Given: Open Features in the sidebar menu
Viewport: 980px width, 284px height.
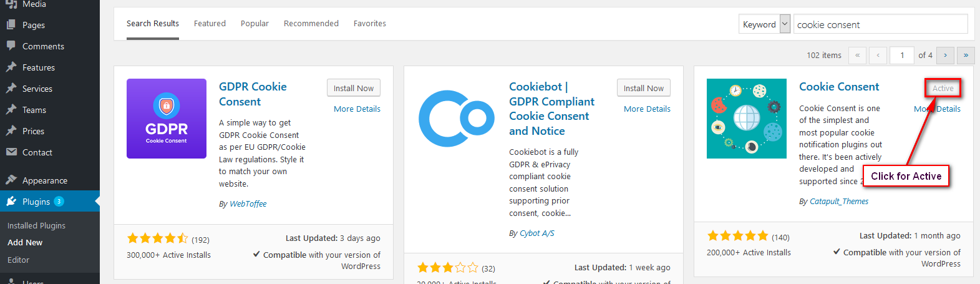Looking at the screenshot, I should pyautogui.click(x=39, y=67).
